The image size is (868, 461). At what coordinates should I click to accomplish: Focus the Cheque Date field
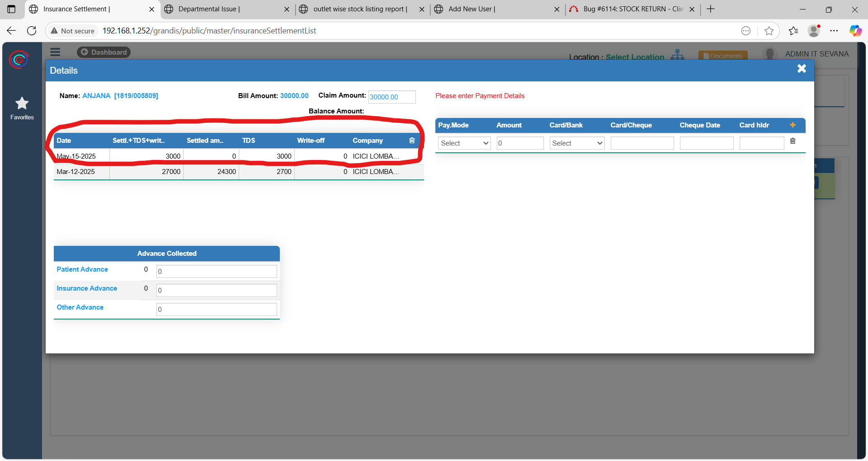coord(706,143)
